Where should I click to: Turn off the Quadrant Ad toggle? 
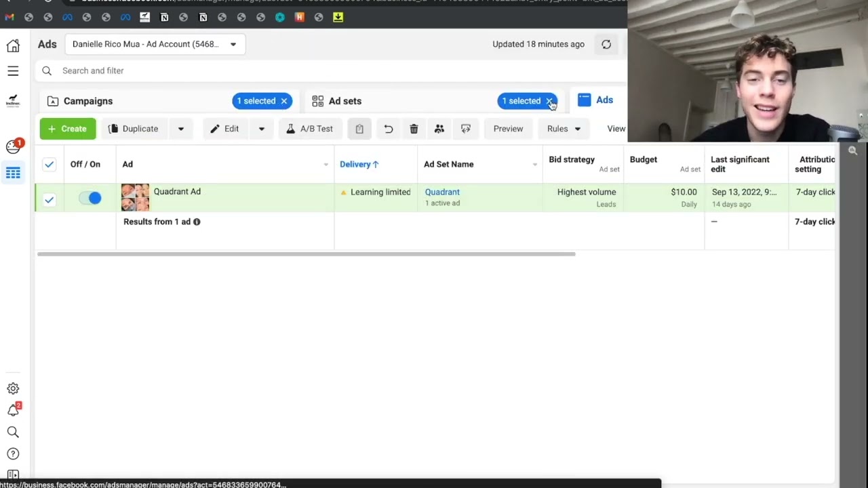[x=90, y=198]
